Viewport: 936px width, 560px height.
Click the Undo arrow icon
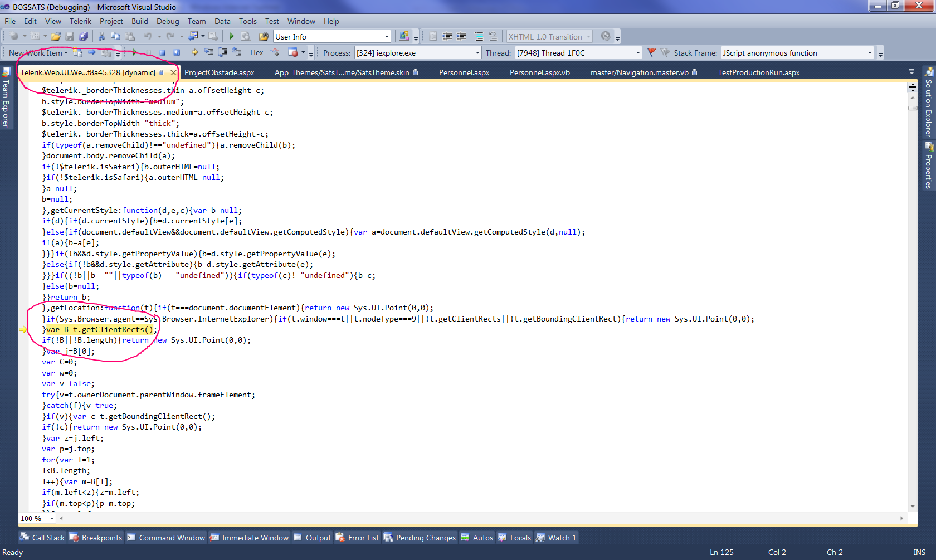pyautogui.click(x=148, y=36)
